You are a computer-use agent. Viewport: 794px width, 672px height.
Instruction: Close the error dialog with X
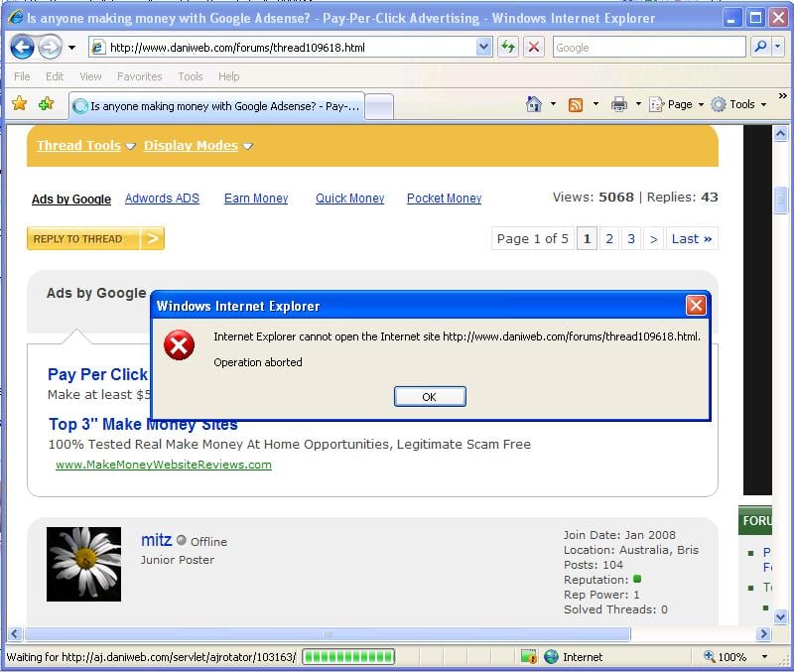696,306
